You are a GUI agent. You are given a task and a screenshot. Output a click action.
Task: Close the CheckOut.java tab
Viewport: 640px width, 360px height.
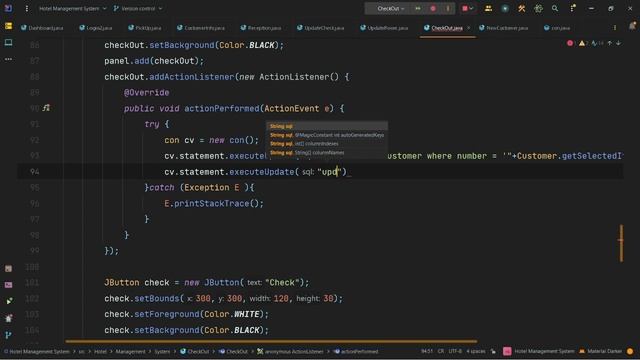pyautogui.click(x=469, y=28)
